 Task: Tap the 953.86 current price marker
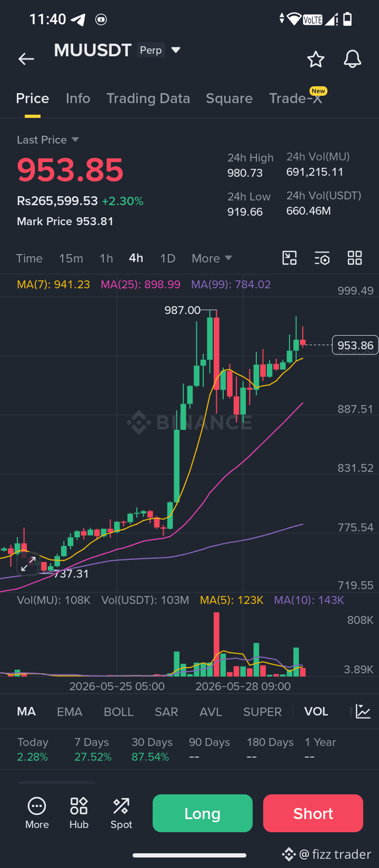pos(355,345)
